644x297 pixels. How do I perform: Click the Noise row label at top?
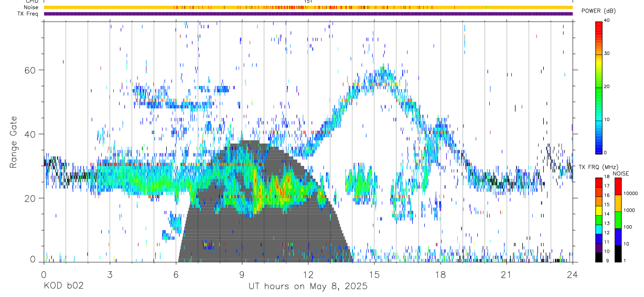coord(31,7)
